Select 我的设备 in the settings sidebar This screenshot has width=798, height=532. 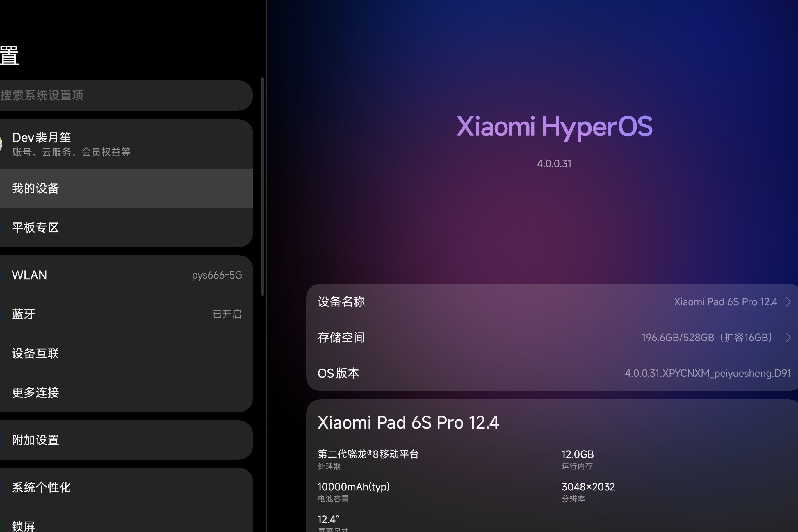coord(126,188)
